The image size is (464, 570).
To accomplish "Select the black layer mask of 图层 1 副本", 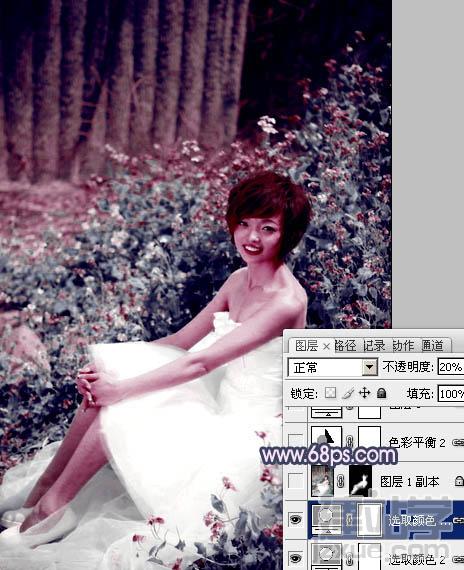I will [360, 481].
